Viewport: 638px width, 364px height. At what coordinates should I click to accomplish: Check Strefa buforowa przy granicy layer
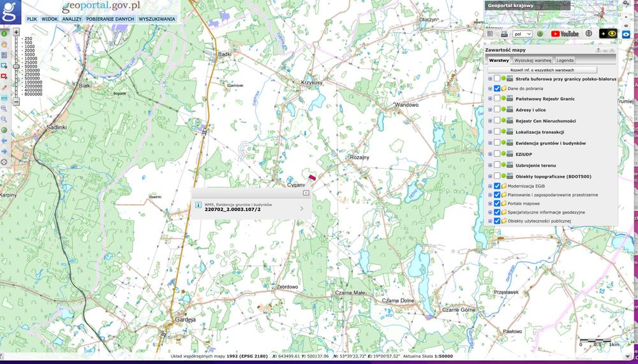[x=497, y=78]
